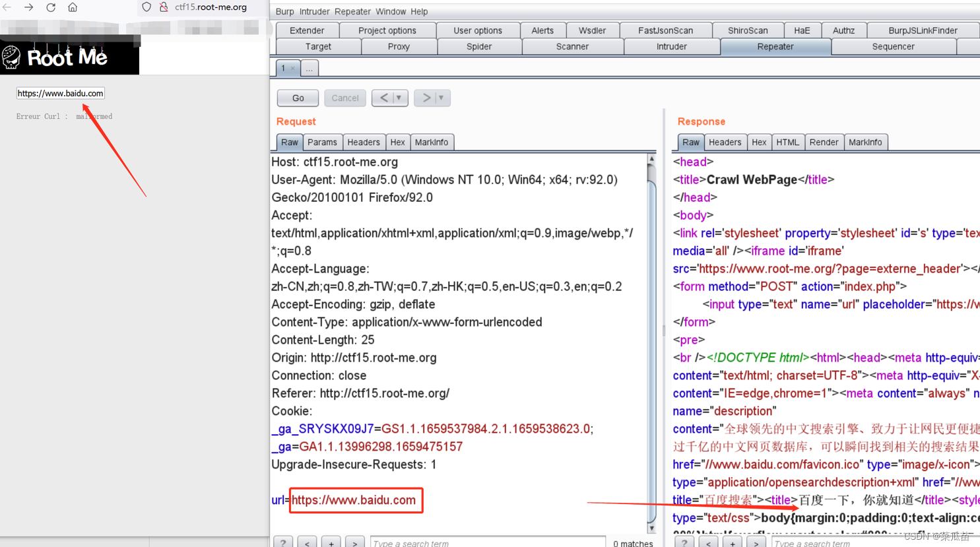The height and width of the screenshot is (547, 980).
Task: Select the request Raw view tab
Action: point(289,142)
